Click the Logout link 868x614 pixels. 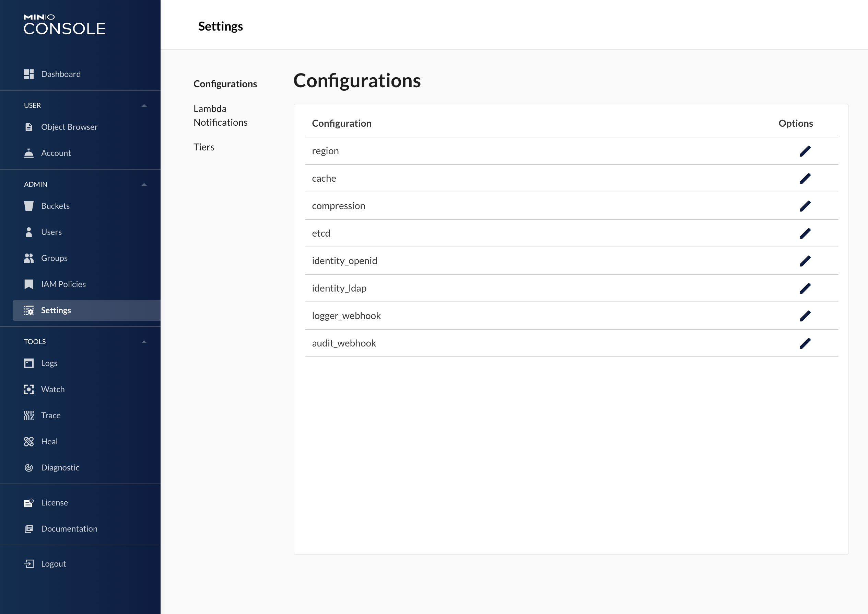click(53, 564)
